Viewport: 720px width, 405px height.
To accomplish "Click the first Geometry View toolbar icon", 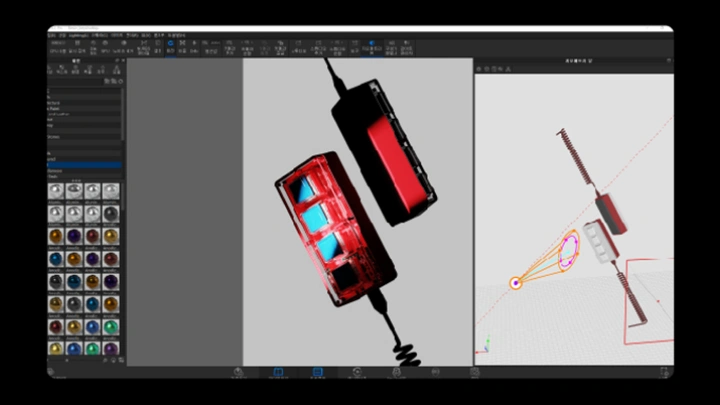I will click(479, 69).
